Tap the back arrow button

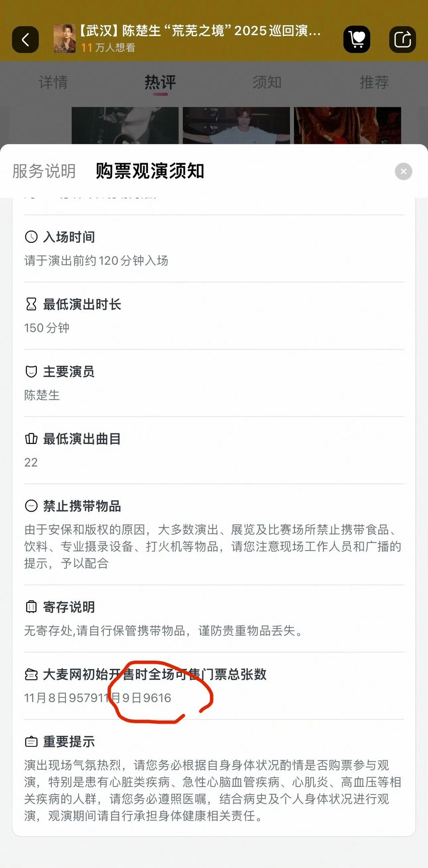click(25, 39)
